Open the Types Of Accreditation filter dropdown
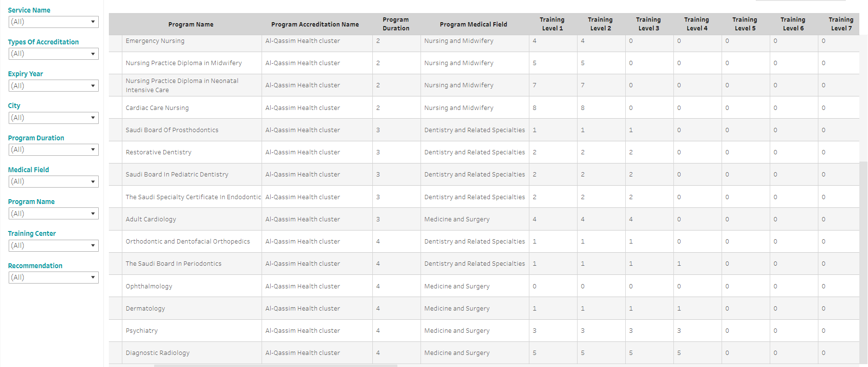This screenshot has width=868, height=367. pyautogui.click(x=53, y=54)
